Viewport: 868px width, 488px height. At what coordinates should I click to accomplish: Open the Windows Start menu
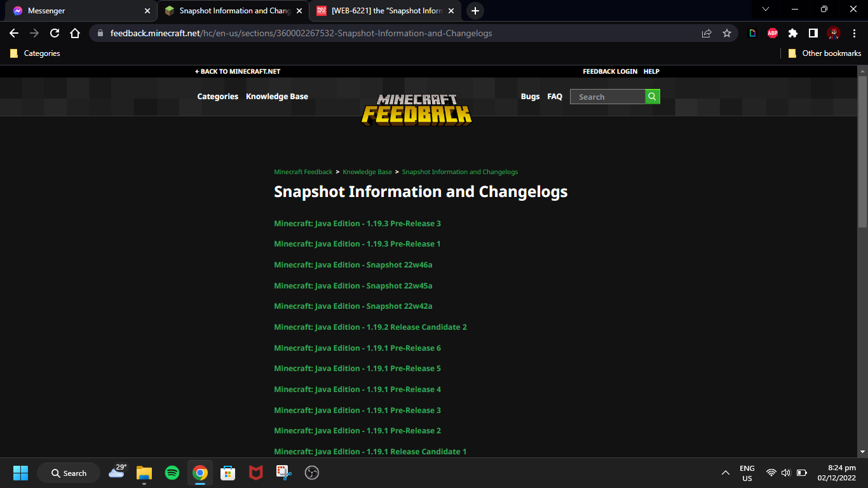click(x=20, y=473)
